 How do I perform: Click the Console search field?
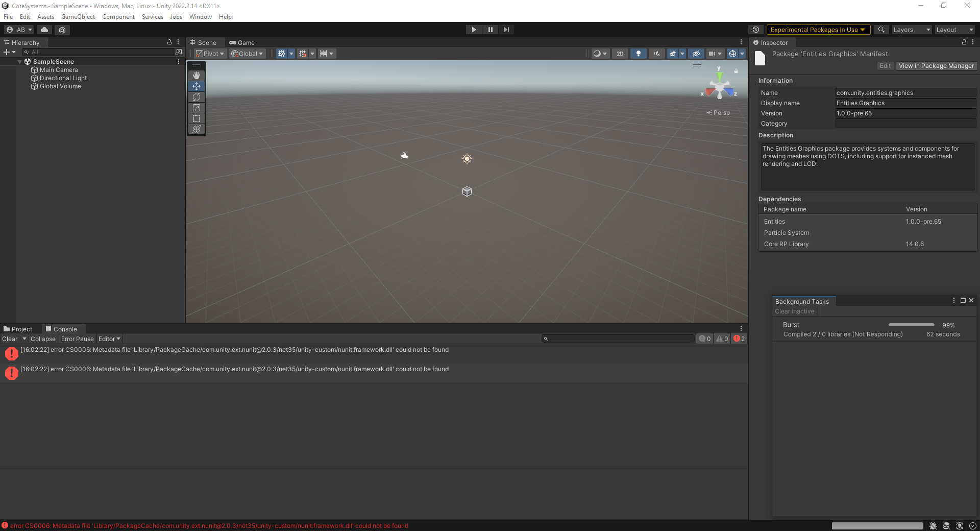tap(618, 339)
